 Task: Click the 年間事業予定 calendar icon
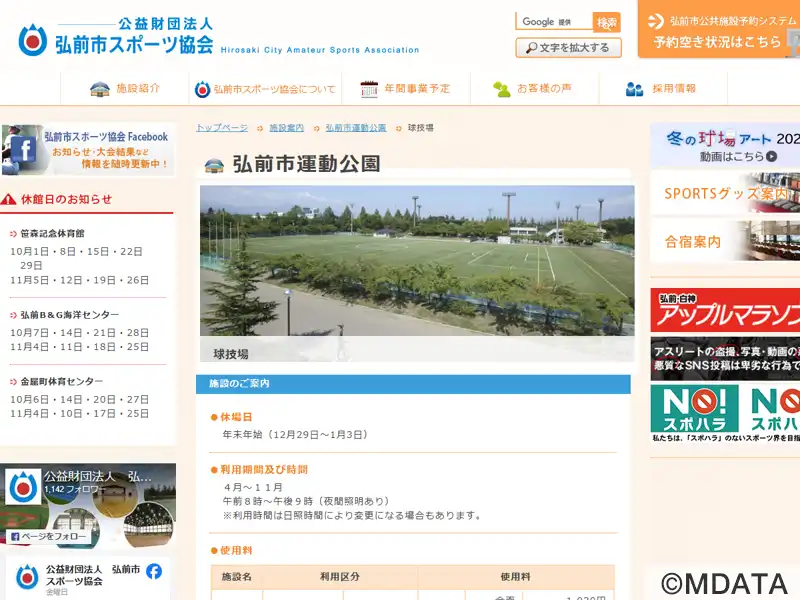tap(369, 89)
